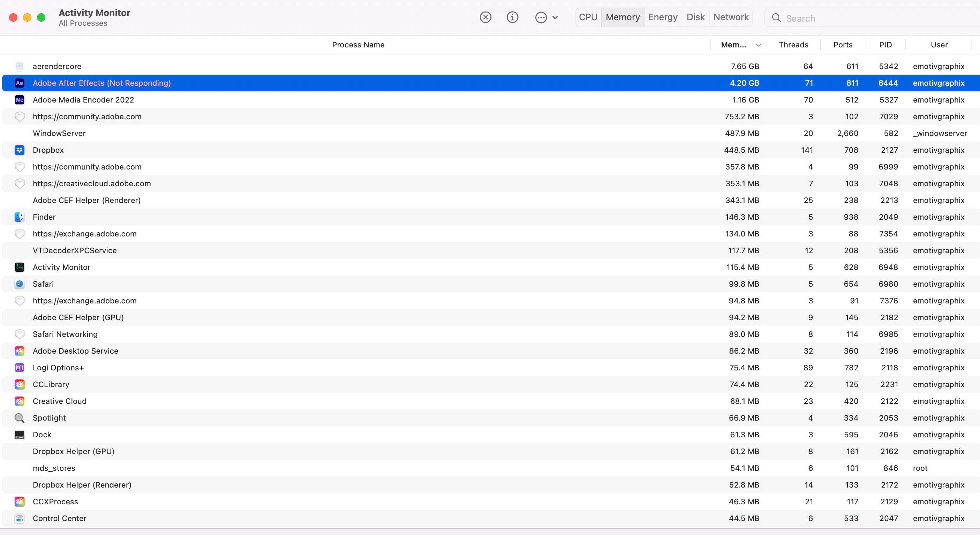
Task: Sort by the PID column header
Action: (x=885, y=45)
